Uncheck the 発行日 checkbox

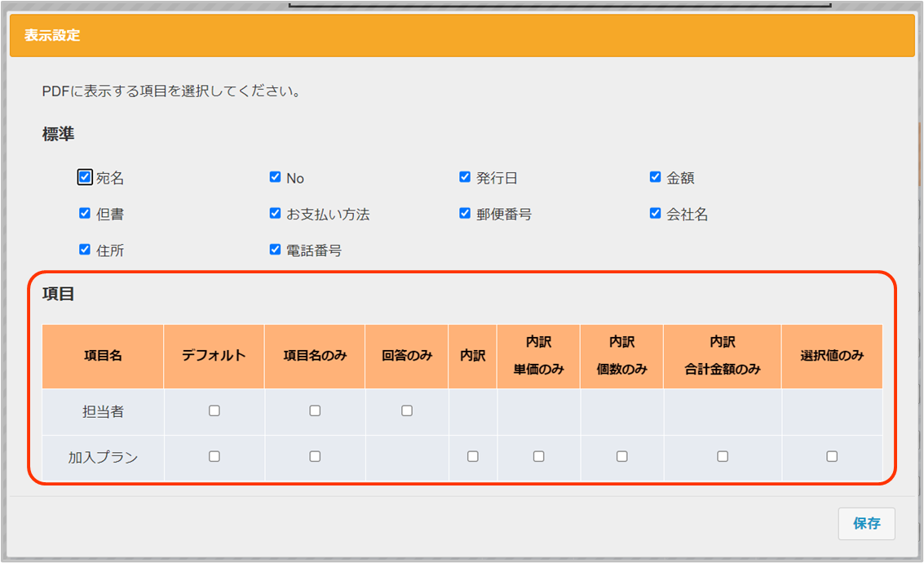(x=465, y=177)
